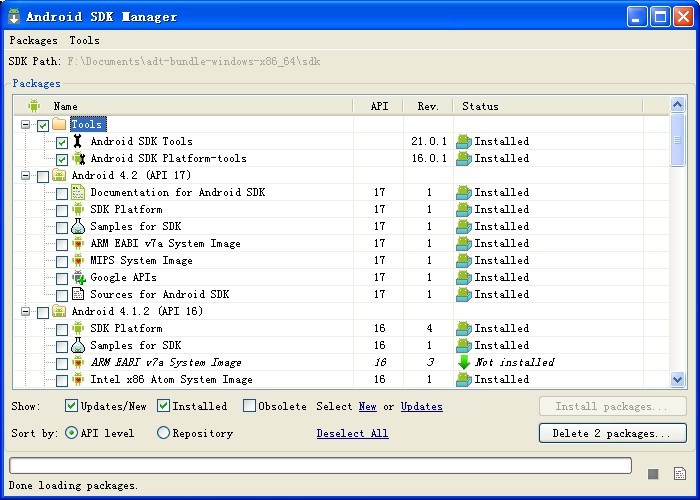
Task: Click the API 17 ARM EABI v7a icon
Action: coord(78,243)
